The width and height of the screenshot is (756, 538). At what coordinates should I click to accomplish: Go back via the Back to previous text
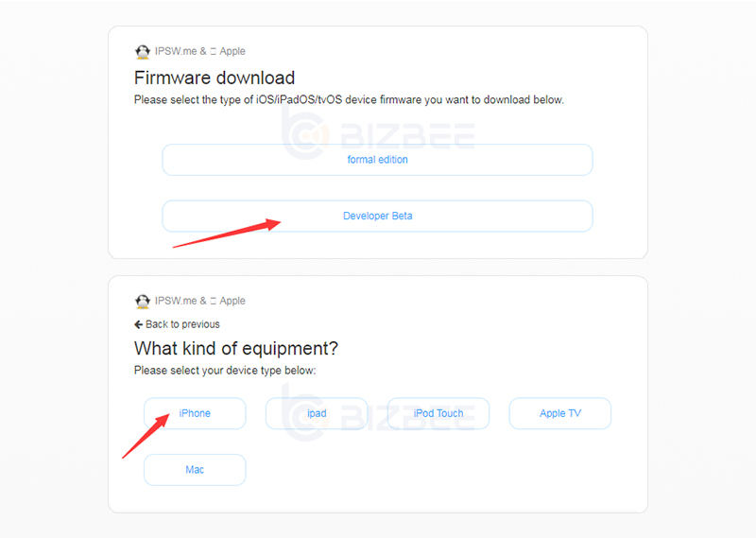[182, 324]
